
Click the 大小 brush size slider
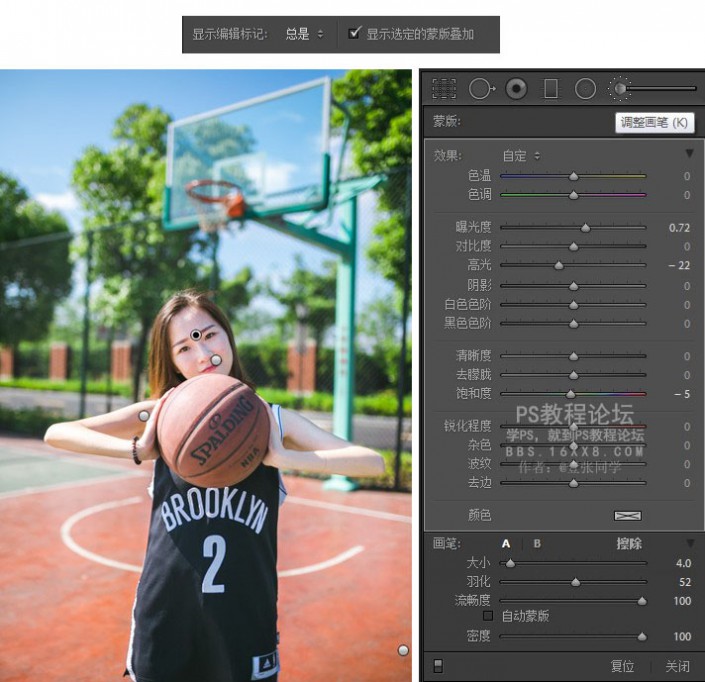pos(573,563)
